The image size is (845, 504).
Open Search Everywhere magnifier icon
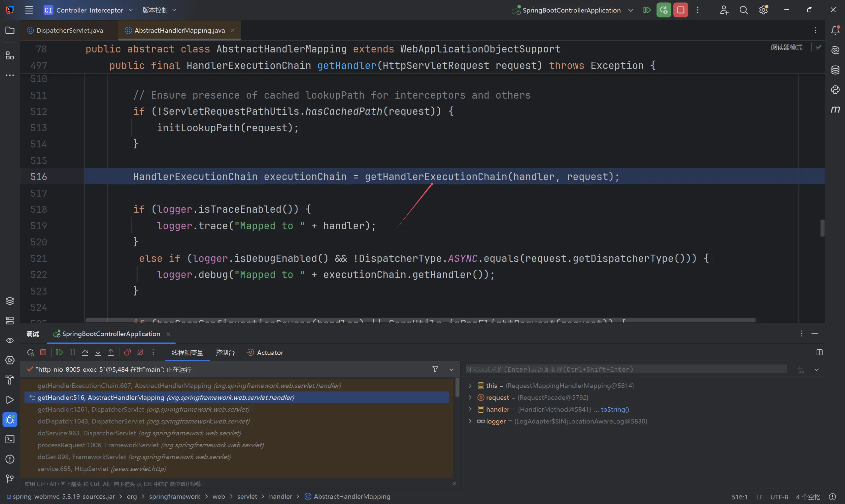pos(743,10)
